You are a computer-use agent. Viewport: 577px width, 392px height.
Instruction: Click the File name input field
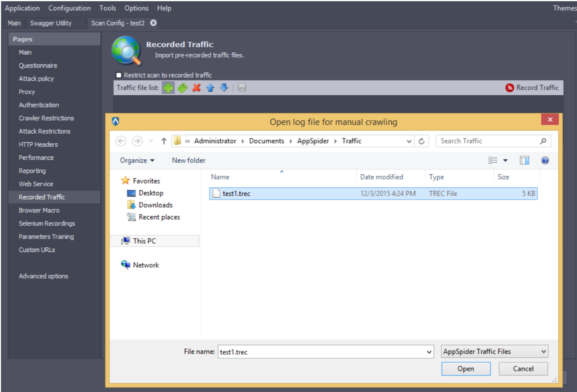pyautogui.click(x=322, y=352)
